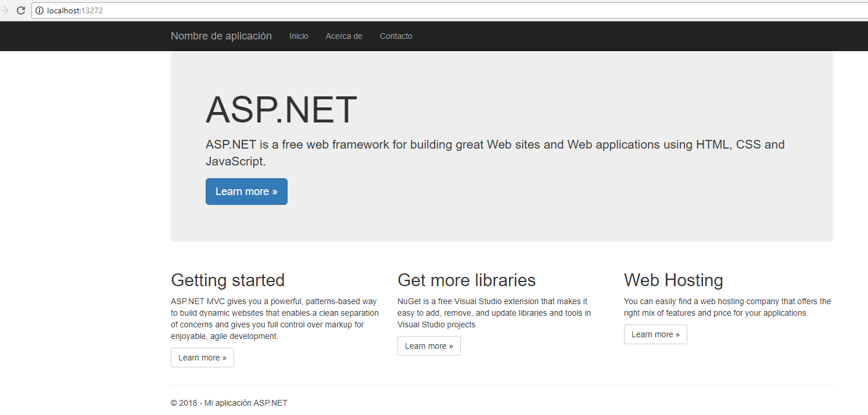Click the Get more libraries heading

(467, 280)
